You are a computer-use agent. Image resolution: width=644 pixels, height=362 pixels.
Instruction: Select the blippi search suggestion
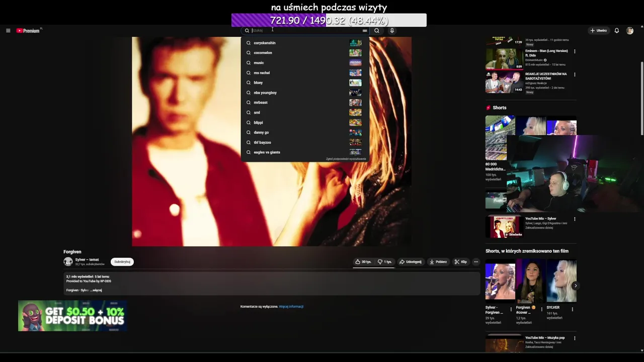pos(305,123)
